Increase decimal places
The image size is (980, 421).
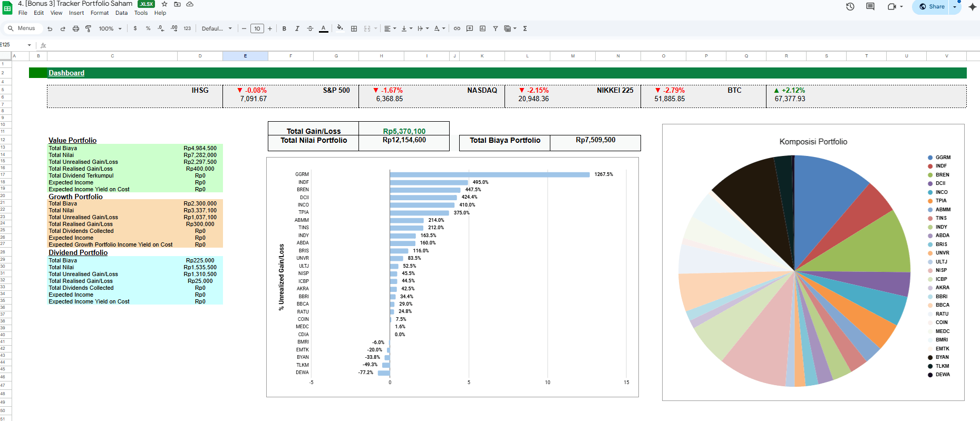(x=174, y=28)
